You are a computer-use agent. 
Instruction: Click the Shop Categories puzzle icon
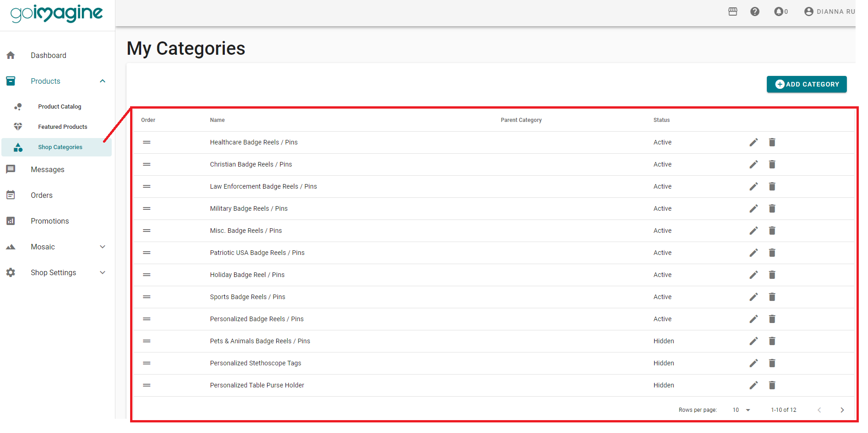click(18, 147)
